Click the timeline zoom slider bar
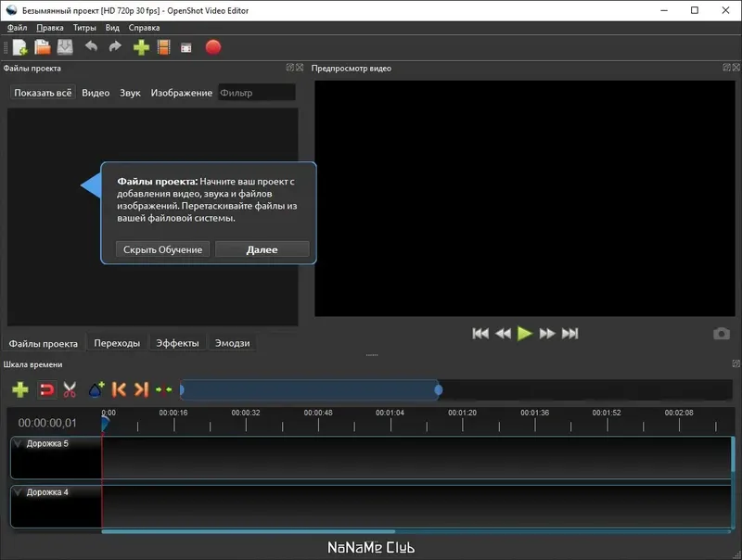This screenshot has height=560, width=742. click(310, 389)
